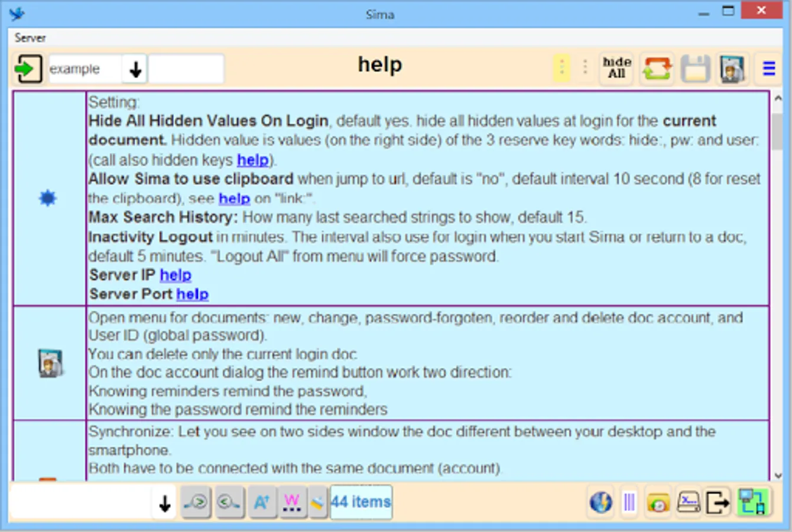Click the eraser clear search icon
This screenshot has height=532, width=792.
[318, 502]
